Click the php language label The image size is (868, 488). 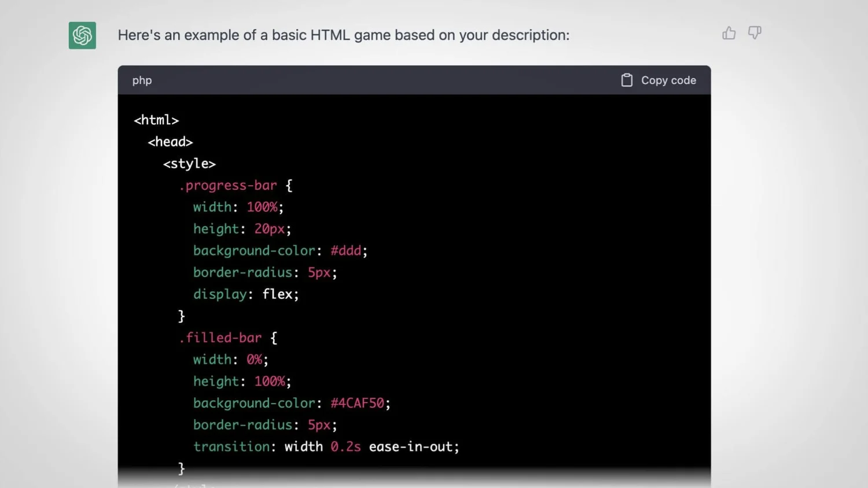[x=142, y=80]
